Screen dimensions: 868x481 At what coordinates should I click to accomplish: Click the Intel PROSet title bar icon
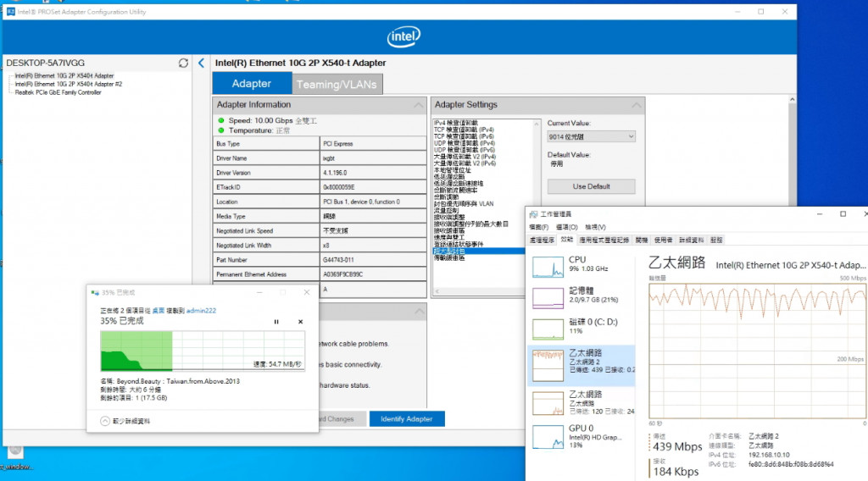click(10, 12)
